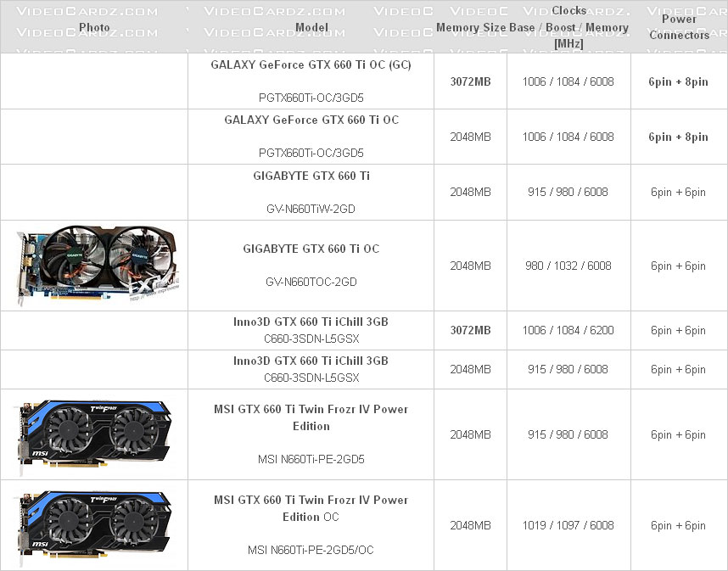Click clock values 980 / 1032 / 6008

click(x=568, y=266)
